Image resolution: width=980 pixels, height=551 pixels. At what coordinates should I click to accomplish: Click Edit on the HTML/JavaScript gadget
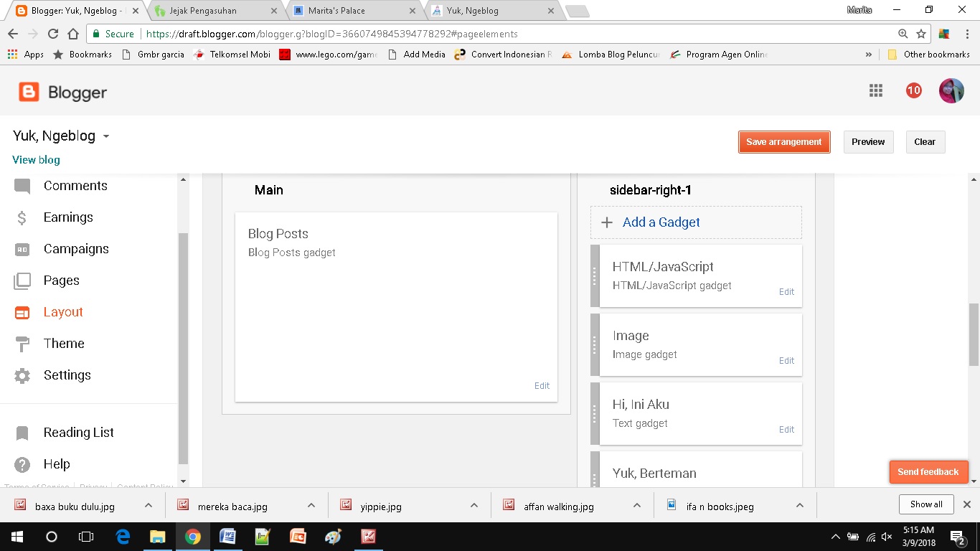(786, 292)
